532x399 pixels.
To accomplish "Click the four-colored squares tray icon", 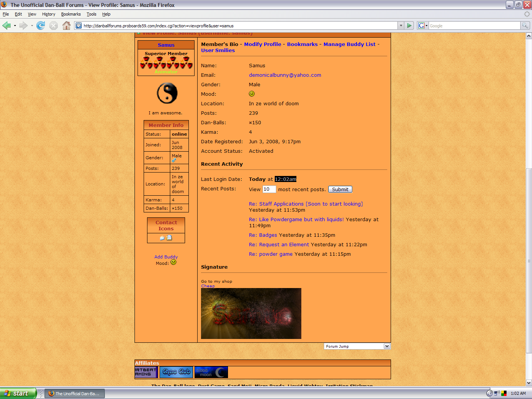I will pos(504,393).
